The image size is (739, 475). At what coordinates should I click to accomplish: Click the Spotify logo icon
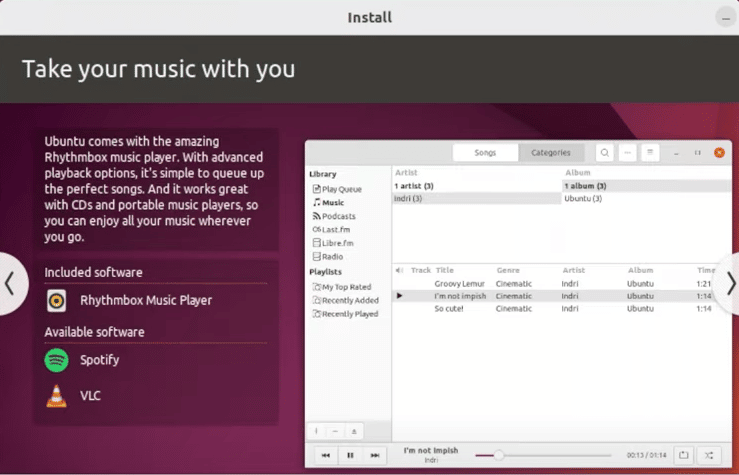point(57,360)
